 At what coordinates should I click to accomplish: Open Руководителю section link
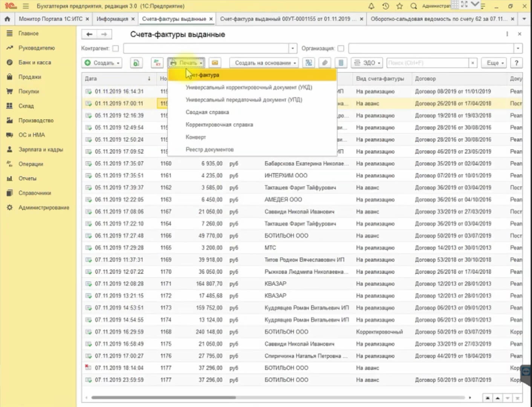(37, 48)
